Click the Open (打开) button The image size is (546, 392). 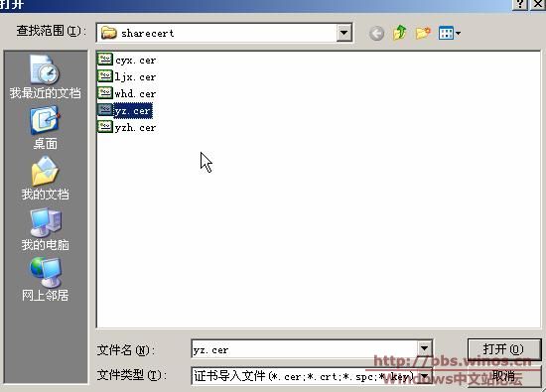tap(504, 349)
